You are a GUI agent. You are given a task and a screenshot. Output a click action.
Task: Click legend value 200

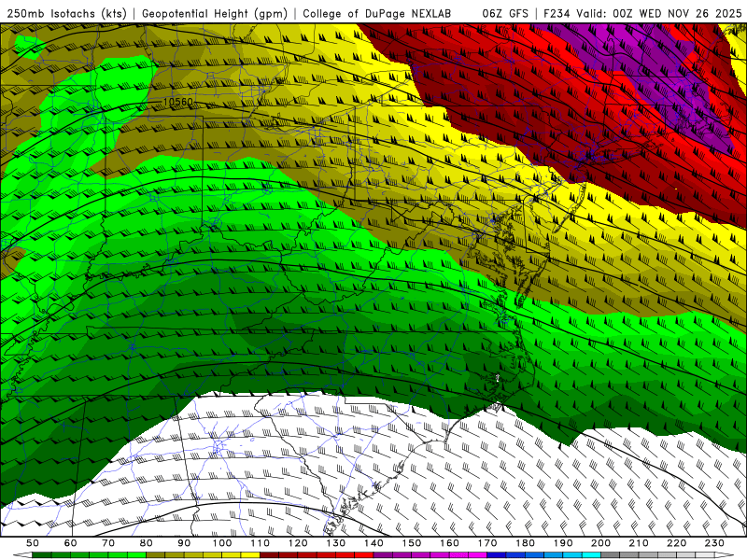pyautogui.click(x=600, y=543)
